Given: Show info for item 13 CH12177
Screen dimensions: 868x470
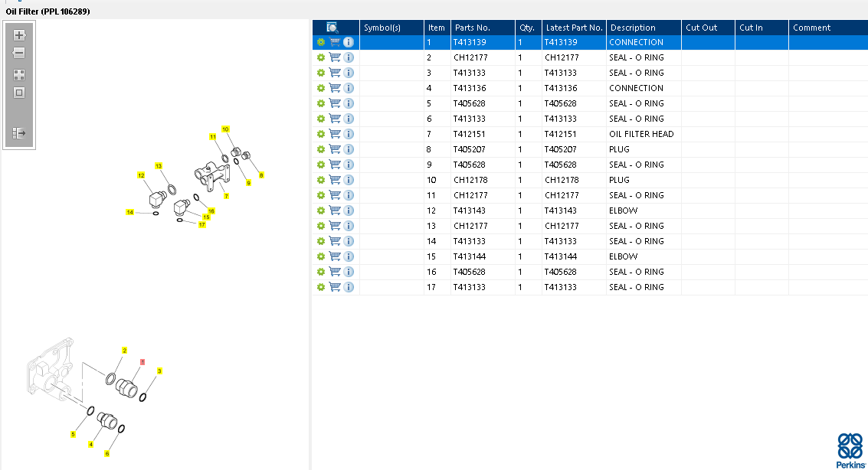Looking at the screenshot, I should coord(349,226).
